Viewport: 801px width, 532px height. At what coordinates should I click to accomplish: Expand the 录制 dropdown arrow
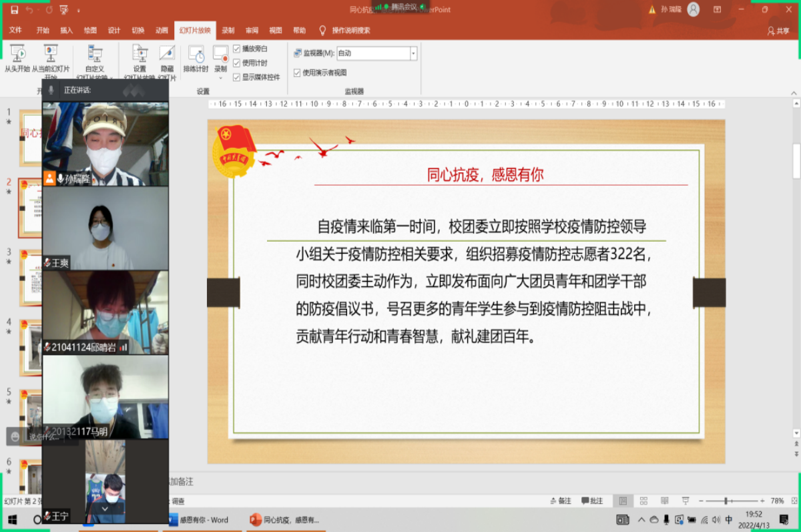pos(220,77)
